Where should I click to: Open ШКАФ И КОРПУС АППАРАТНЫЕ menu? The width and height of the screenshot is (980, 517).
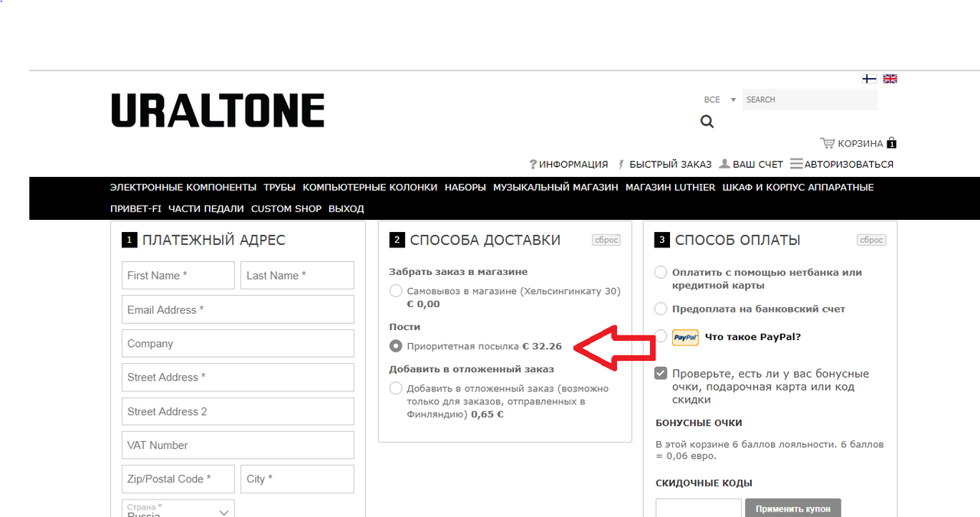coord(798,187)
